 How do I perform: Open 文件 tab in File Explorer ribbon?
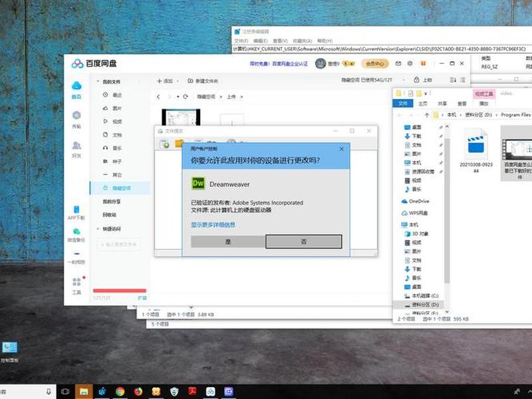click(x=403, y=103)
